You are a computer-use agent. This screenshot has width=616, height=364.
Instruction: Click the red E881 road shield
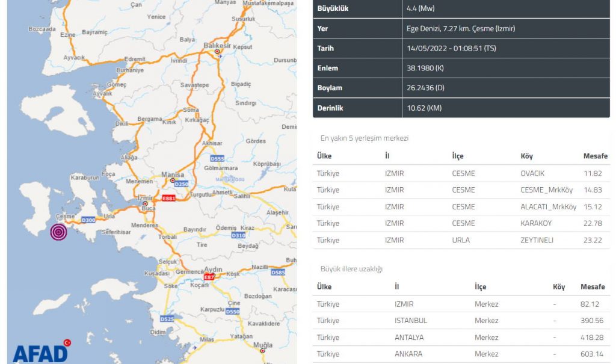point(169,199)
